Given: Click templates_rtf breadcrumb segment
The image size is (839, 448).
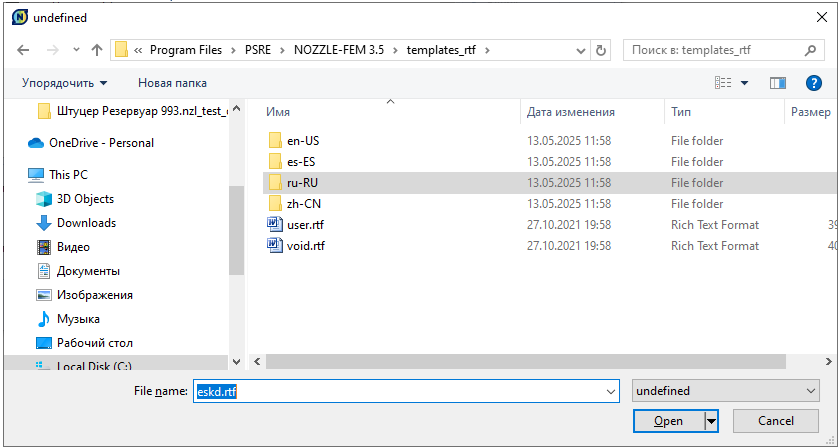Looking at the screenshot, I should 441,50.
